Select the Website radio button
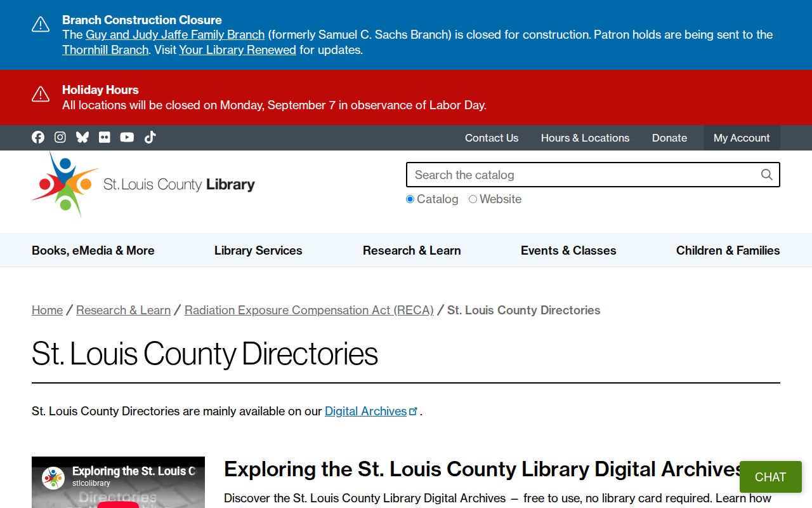 473,199
